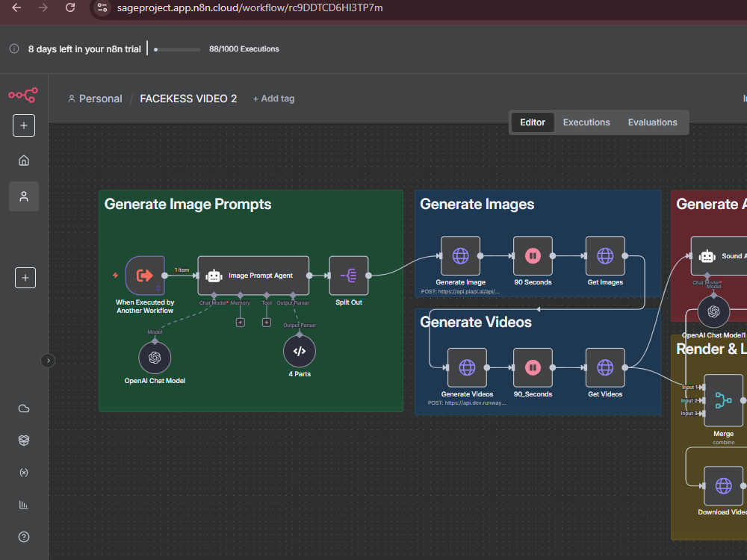Click the 88/1000 Executions text
This screenshot has height=560, width=747.
[x=244, y=49]
